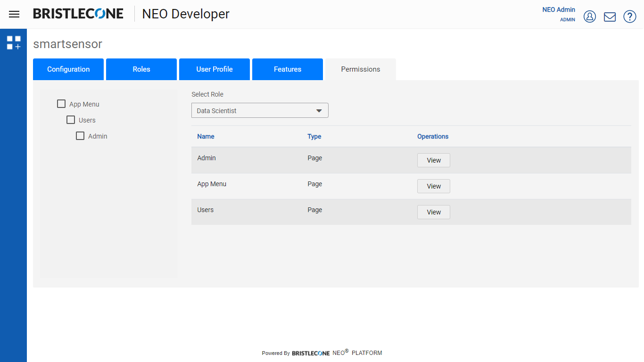The height and width of the screenshot is (362, 644).
Task: Select the Admin tree label
Action: (98, 136)
